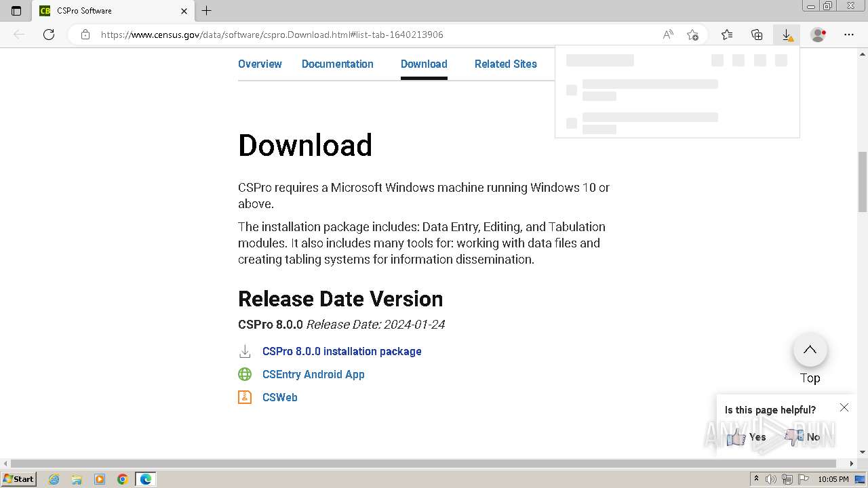The width and height of the screenshot is (868, 488).
Task: Close the CSPro Software tab
Action: (x=184, y=11)
